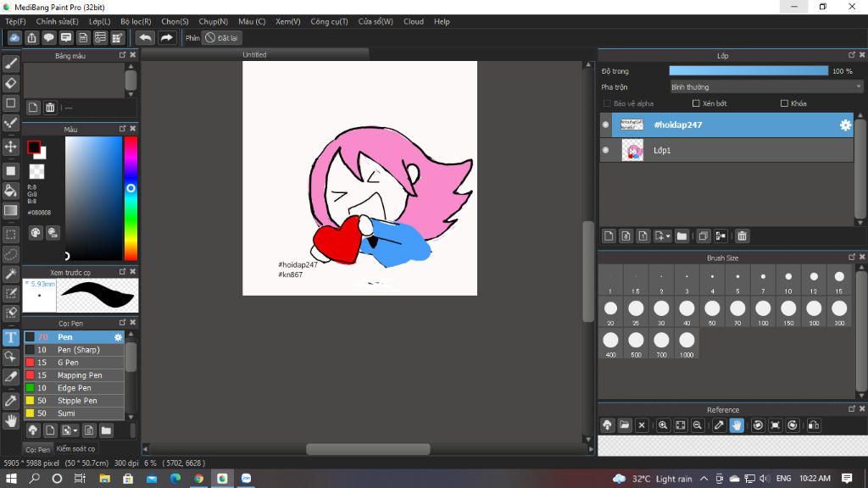Open the Pha trộn blend mode dropdown
The height and width of the screenshot is (488, 868).
(x=765, y=86)
